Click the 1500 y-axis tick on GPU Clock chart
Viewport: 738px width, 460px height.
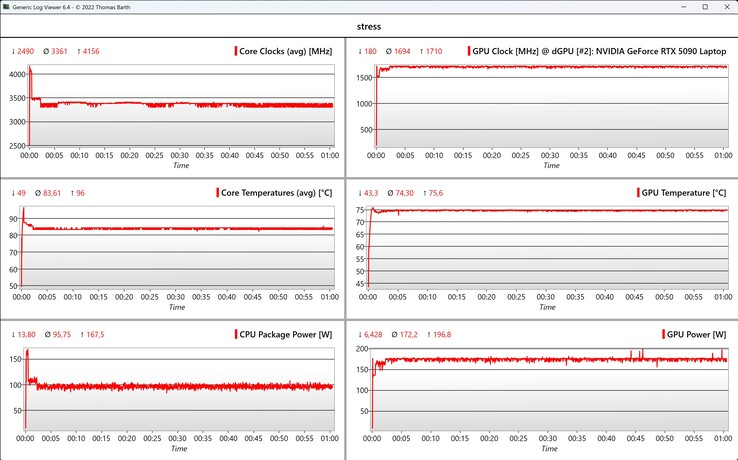tap(364, 78)
